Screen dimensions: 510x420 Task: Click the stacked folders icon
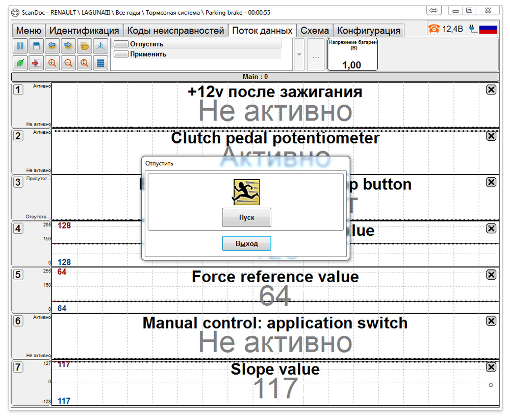point(84,46)
